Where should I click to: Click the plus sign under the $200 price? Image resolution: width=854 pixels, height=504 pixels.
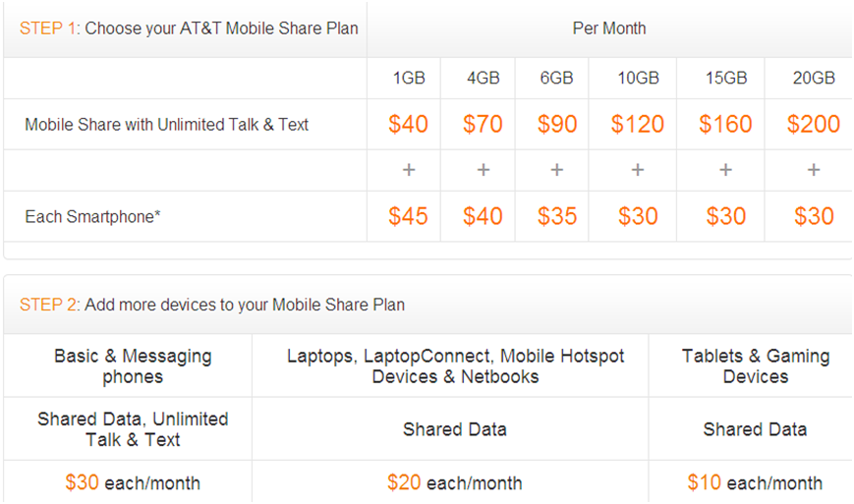[x=814, y=170]
